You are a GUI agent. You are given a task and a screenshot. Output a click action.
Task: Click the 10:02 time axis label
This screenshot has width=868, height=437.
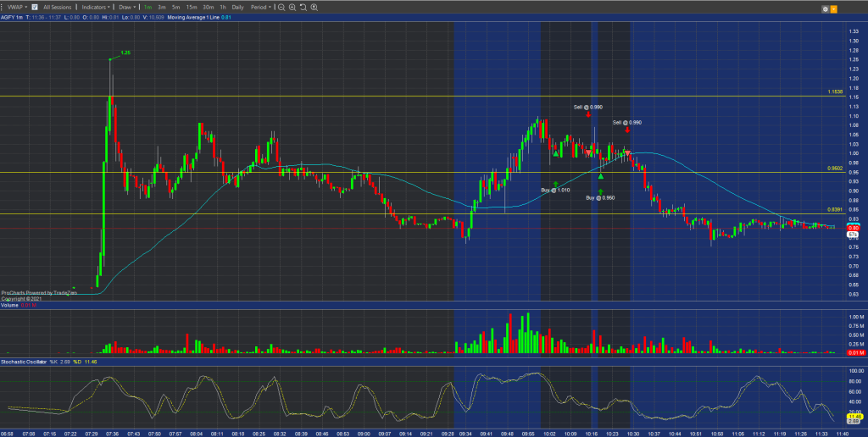[x=549, y=434]
